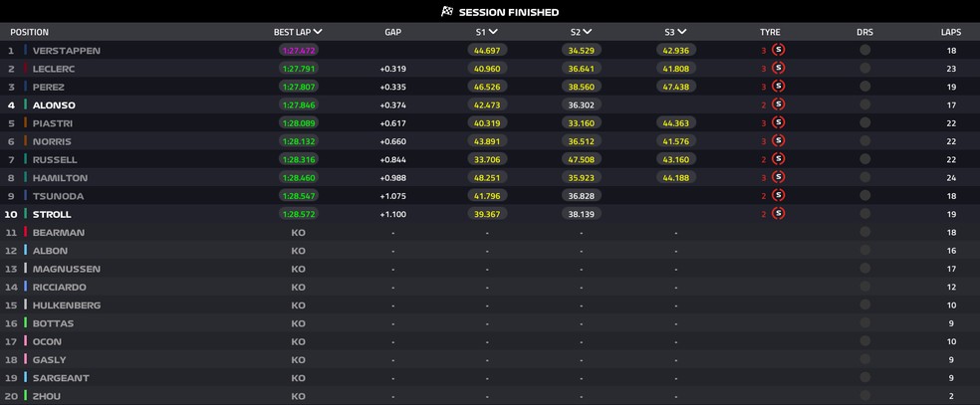Click the ALONSO driver name

[54, 105]
